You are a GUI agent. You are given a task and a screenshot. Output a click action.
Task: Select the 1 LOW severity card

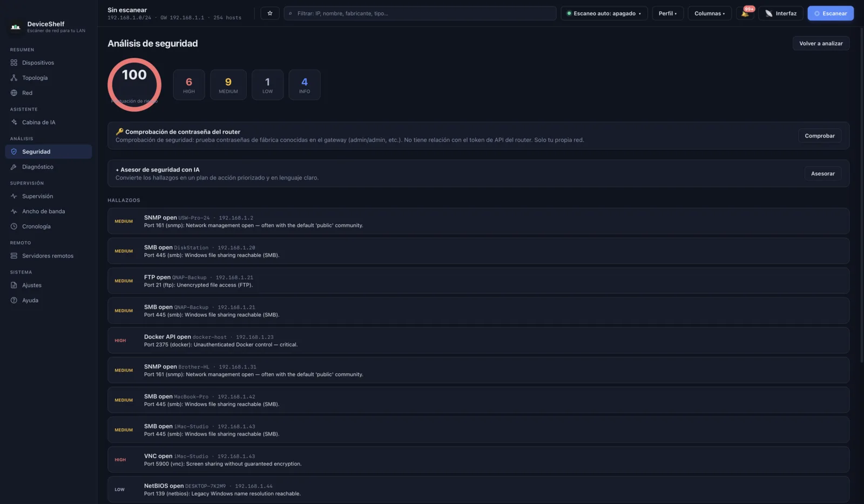267,85
